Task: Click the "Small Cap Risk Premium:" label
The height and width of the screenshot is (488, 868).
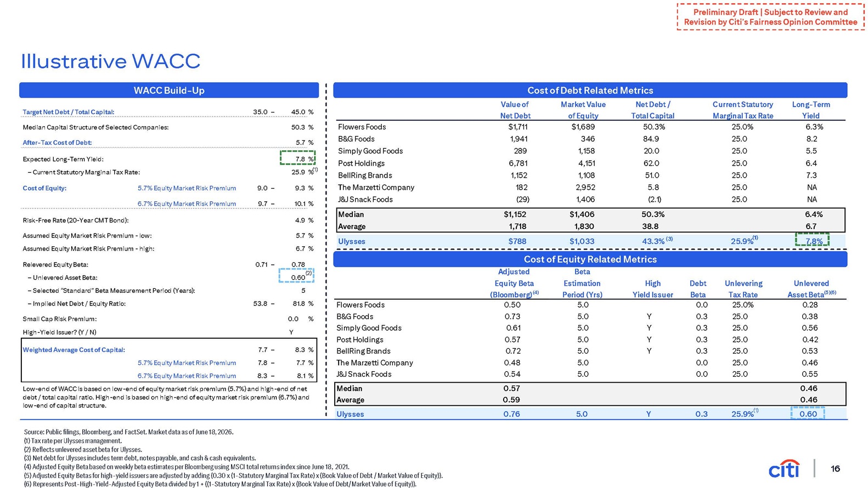Action: coord(60,319)
